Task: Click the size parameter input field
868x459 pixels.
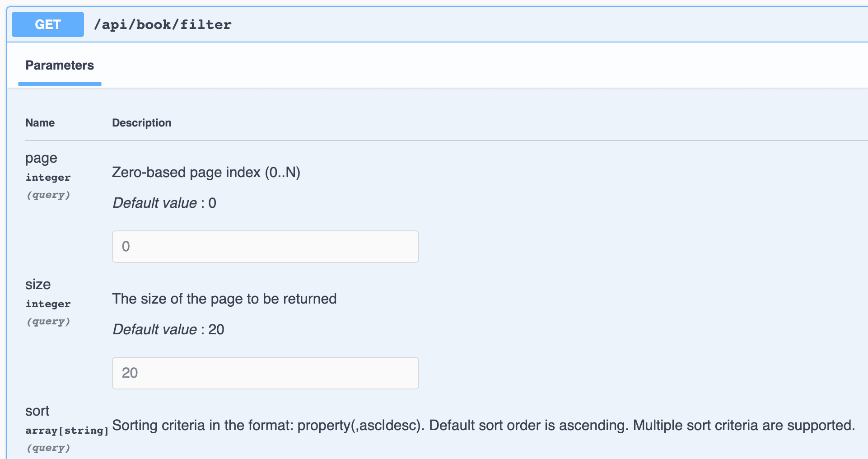Action: [265, 373]
